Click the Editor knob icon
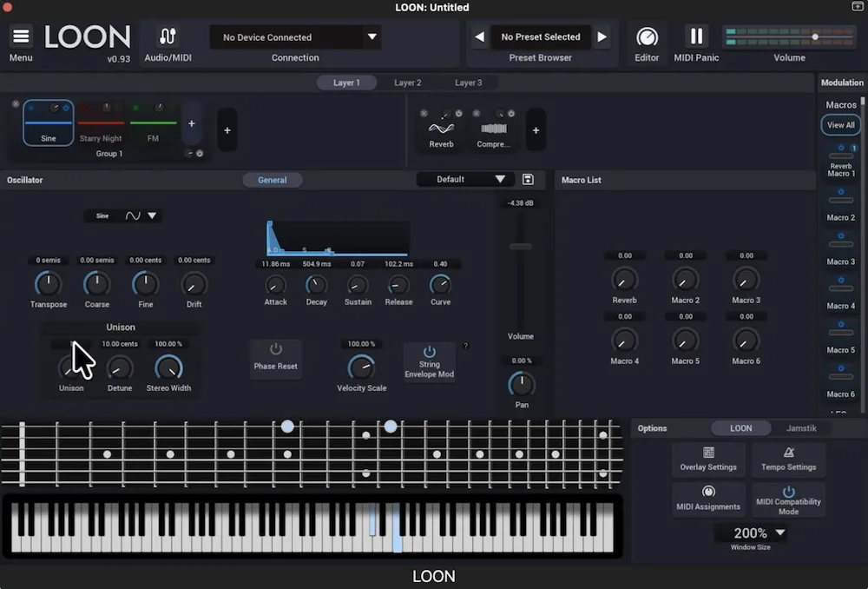868x589 pixels. point(647,37)
